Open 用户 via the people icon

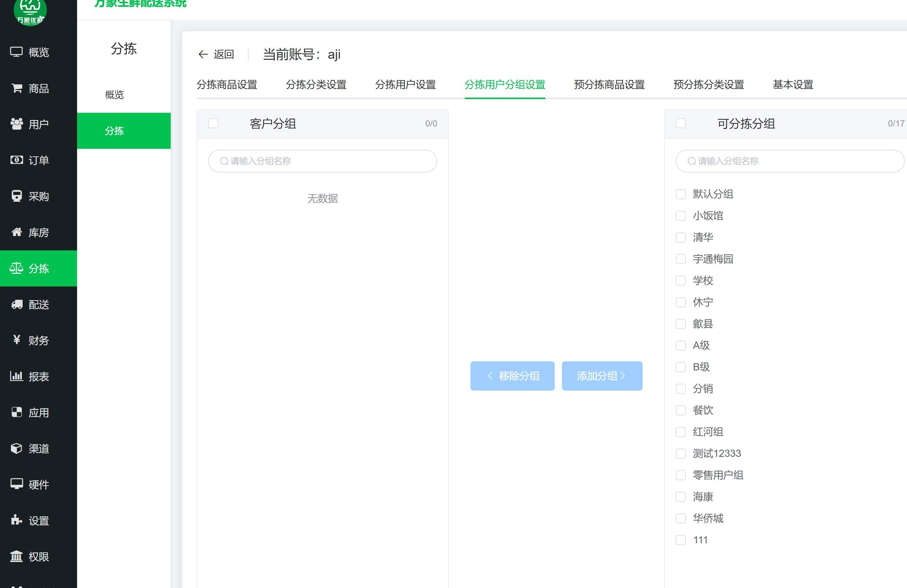click(16, 124)
